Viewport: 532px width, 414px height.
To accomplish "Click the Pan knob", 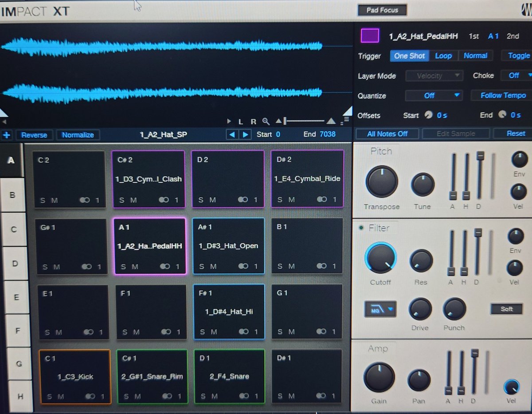I will (x=419, y=381).
